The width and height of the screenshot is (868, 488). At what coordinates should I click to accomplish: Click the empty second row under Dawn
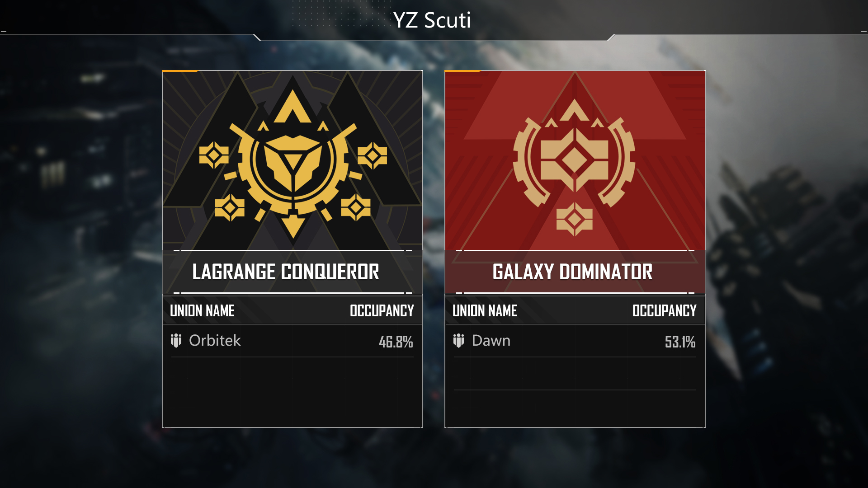pyautogui.click(x=575, y=374)
